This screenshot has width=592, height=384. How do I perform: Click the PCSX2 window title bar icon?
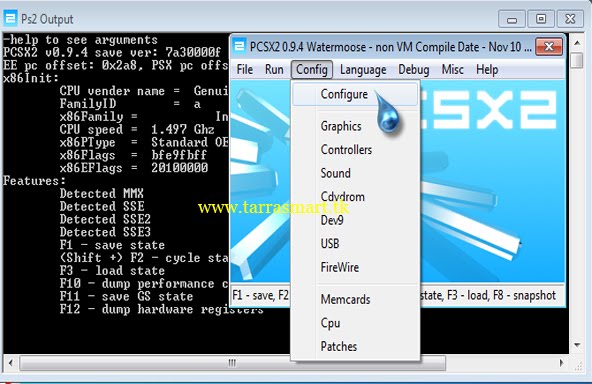pyautogui.click(x=239, y=47)
